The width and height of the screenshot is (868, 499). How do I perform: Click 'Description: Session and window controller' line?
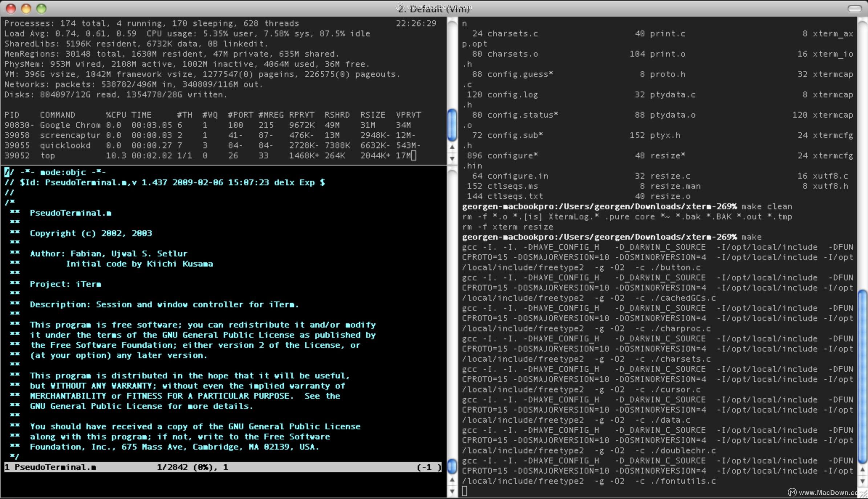pyautogui.click(x=164, y=304)
